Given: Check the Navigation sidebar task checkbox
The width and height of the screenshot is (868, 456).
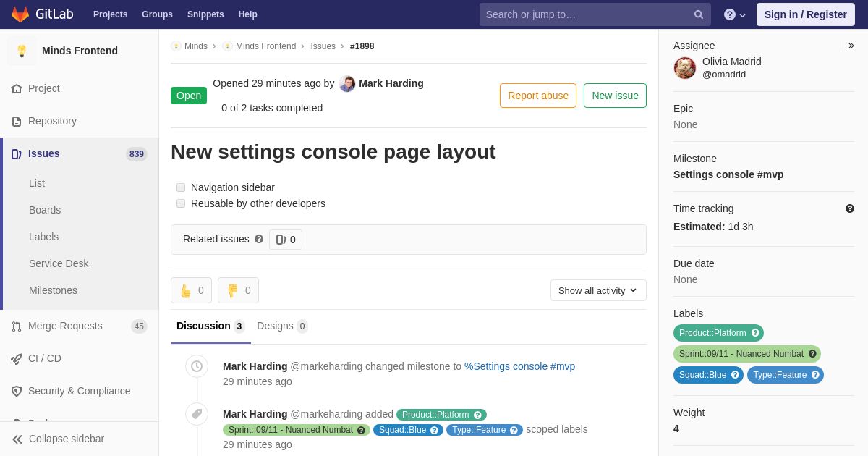Looking at the screenshot, I should [181, 187].
